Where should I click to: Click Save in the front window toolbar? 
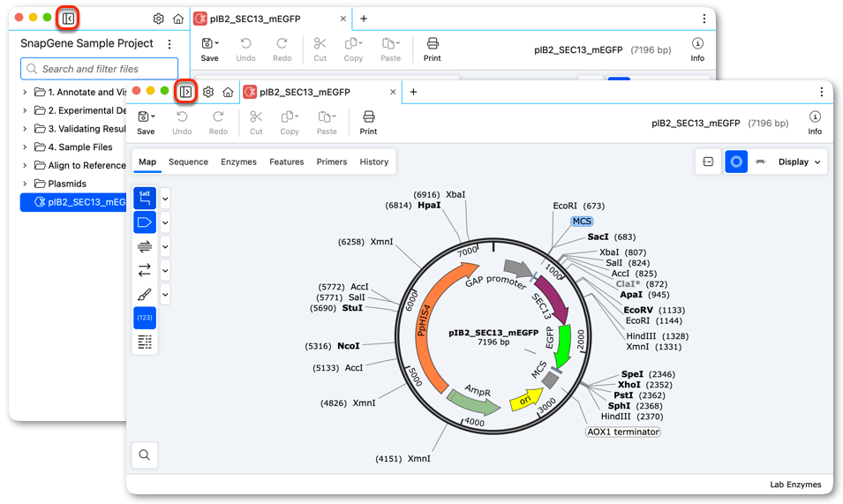(x=146, y=123)
